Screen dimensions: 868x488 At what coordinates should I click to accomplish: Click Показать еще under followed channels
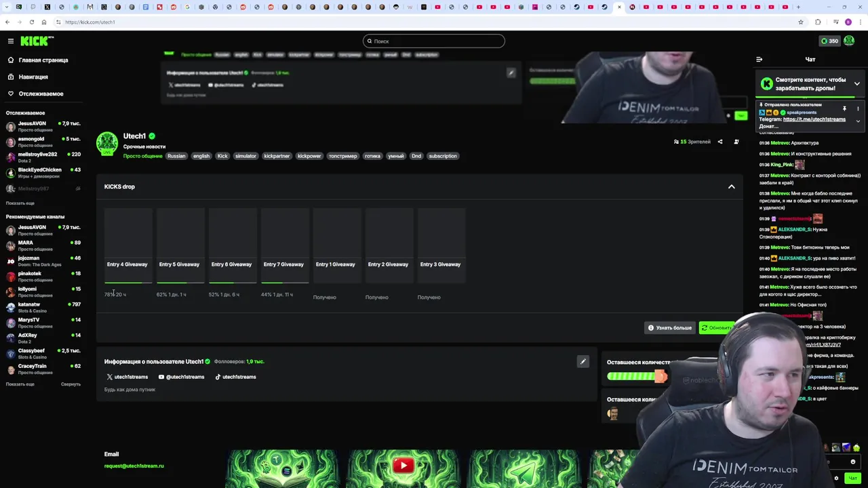point(20,203)
